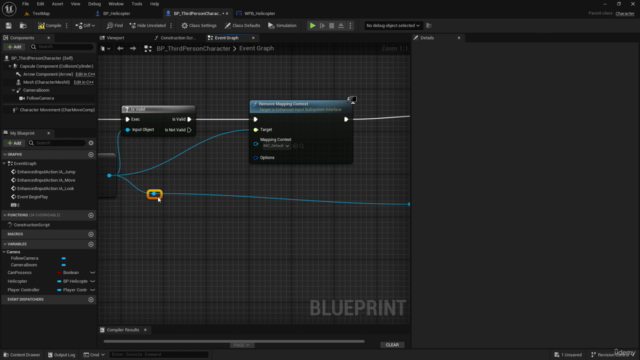Click the Is Not Valid exec pin
640x360 pixels.
click(189, 130)
